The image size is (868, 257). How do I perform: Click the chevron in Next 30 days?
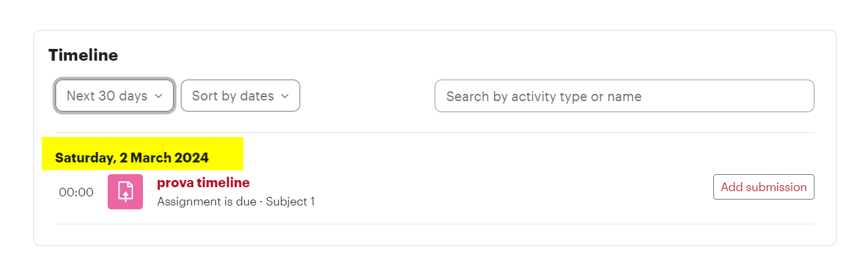[x=158, y=96]
